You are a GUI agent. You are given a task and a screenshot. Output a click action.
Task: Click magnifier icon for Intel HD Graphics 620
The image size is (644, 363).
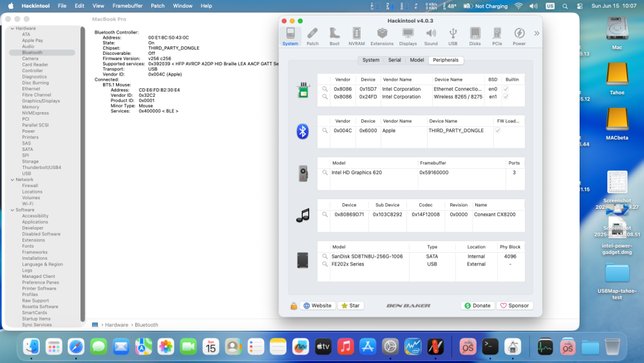pos(325,172)
